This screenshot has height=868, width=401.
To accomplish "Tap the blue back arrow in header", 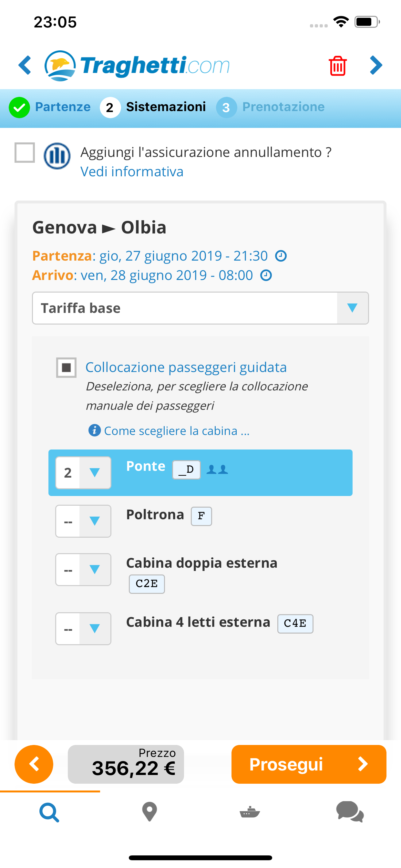I will [x=25, y=65].
